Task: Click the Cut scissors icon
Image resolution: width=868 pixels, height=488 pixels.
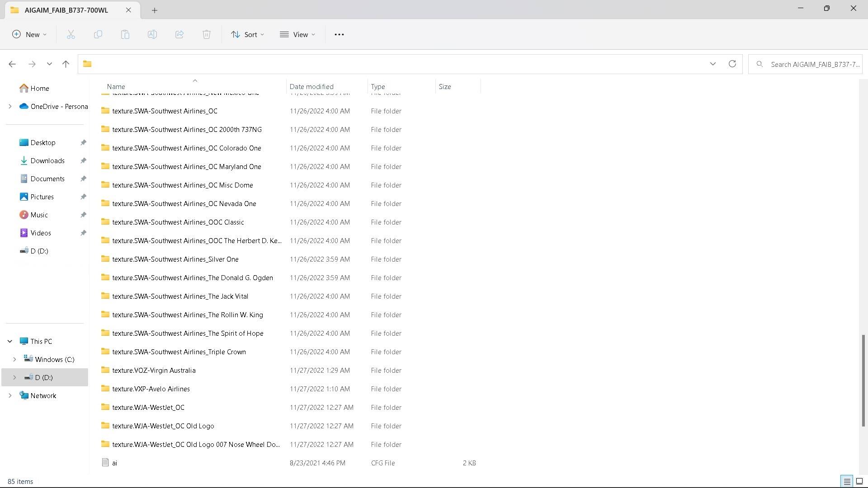Action: tap(71, 34)
